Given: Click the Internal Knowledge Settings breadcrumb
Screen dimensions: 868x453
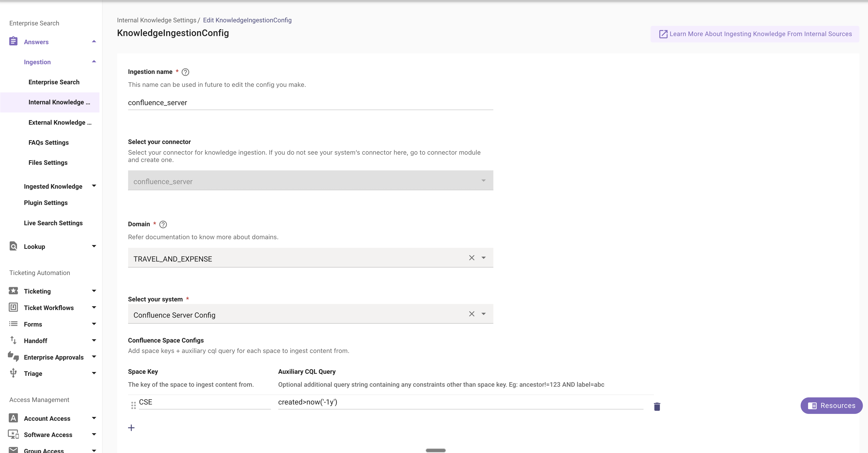Looking at the screenshot, I should 156,20.
